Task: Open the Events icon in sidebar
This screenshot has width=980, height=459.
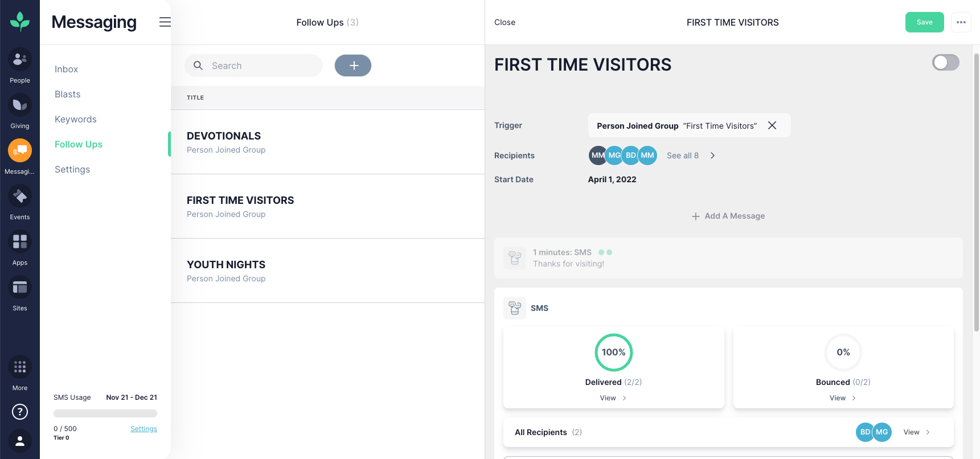Action: [x=20, y=196]
